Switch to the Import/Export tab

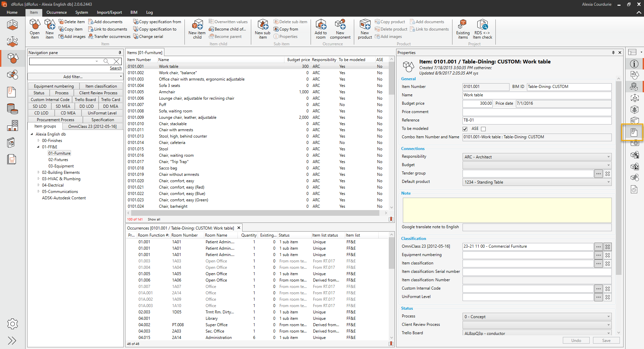pyautogui.click(x=109, y=12)
